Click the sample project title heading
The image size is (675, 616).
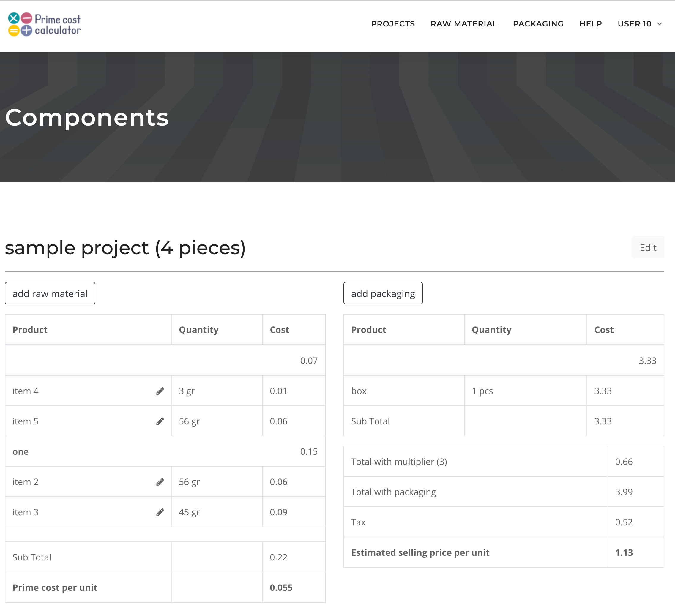pyautogui.click(x=125, y=248)
